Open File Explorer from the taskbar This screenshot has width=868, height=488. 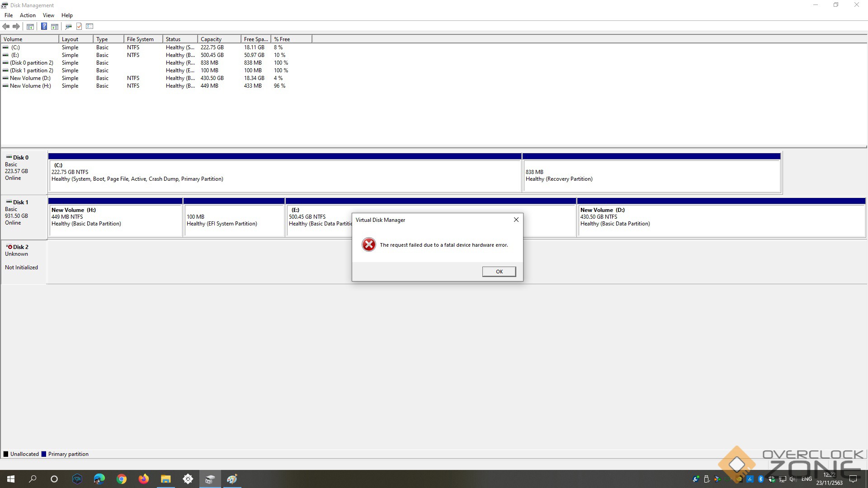165,479
